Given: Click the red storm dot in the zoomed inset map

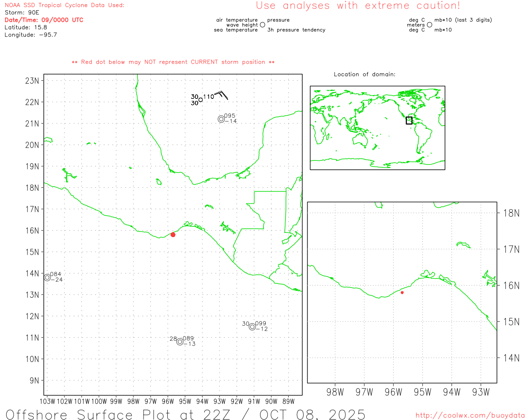Looking at the screenshot, I should [402, 292].
